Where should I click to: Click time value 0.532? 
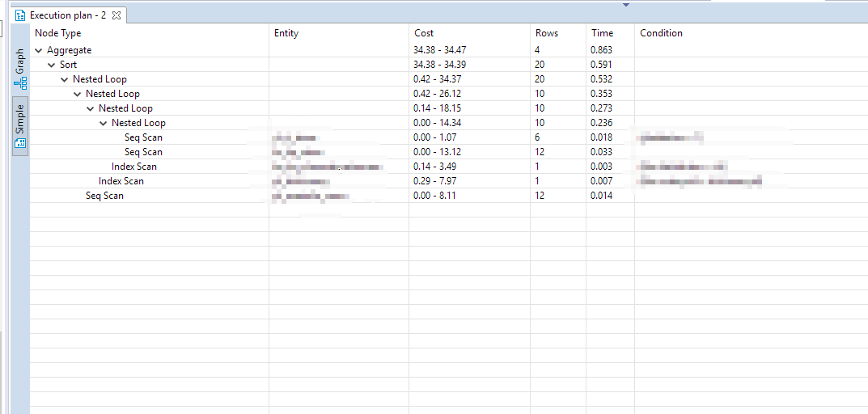tap(602, 79)
